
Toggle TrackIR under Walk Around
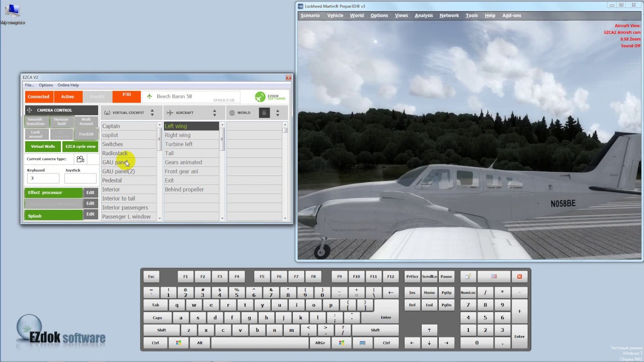point(86,134)
